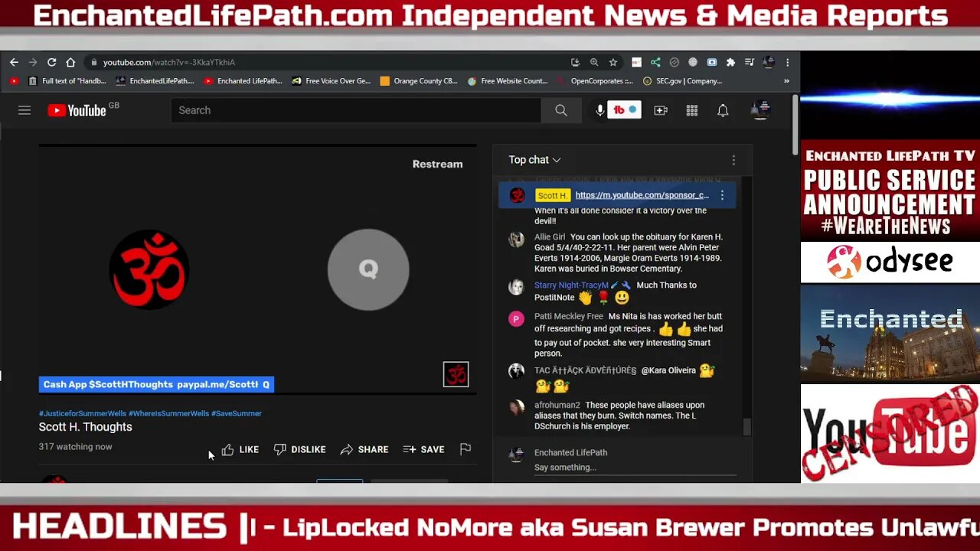Open the #SaveSummer hashtag
Screen dimensions: 980x551
[237, 413]
